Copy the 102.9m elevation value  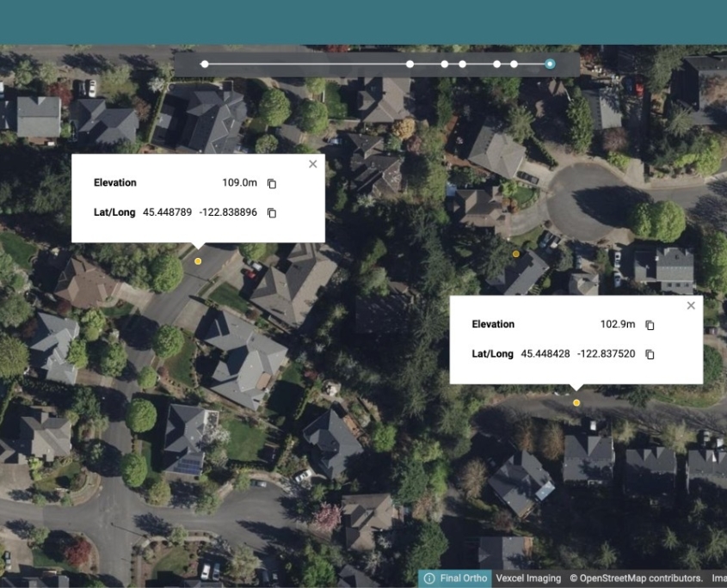pyautogui.click(x=650, y=324)
